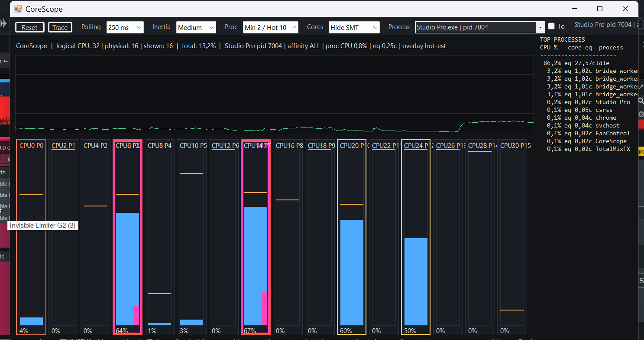Click the Studio Pro.exe process field
The image size is (644, 340).
point(476,27)
